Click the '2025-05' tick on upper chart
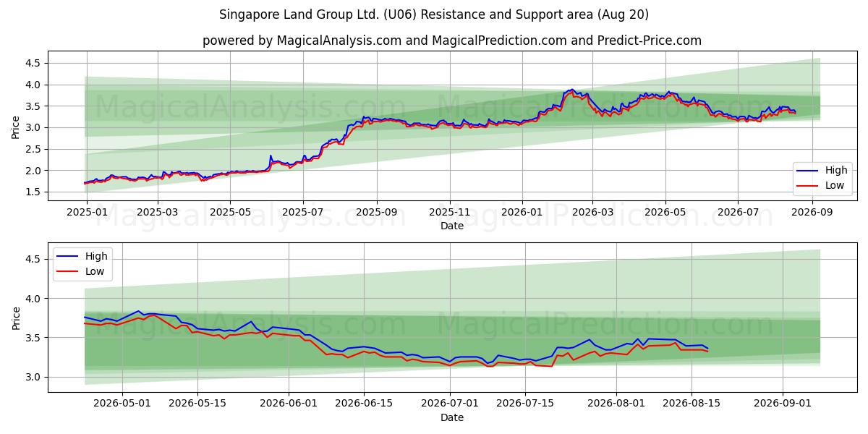868x434 pixels. pos(230,213)
